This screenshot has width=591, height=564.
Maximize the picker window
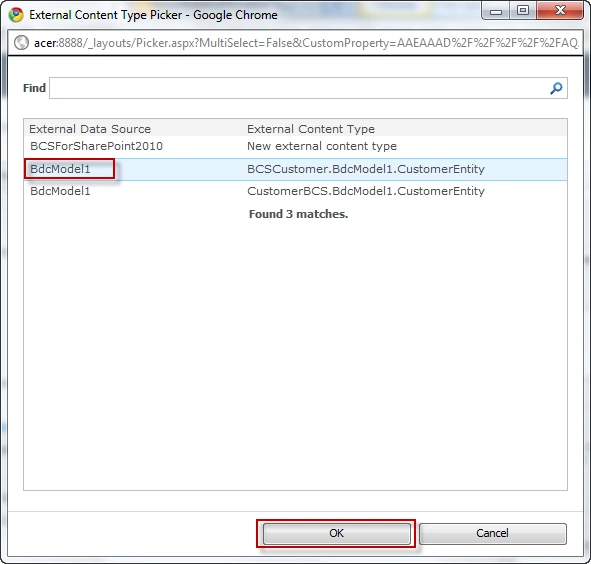[x=523, y=11]
